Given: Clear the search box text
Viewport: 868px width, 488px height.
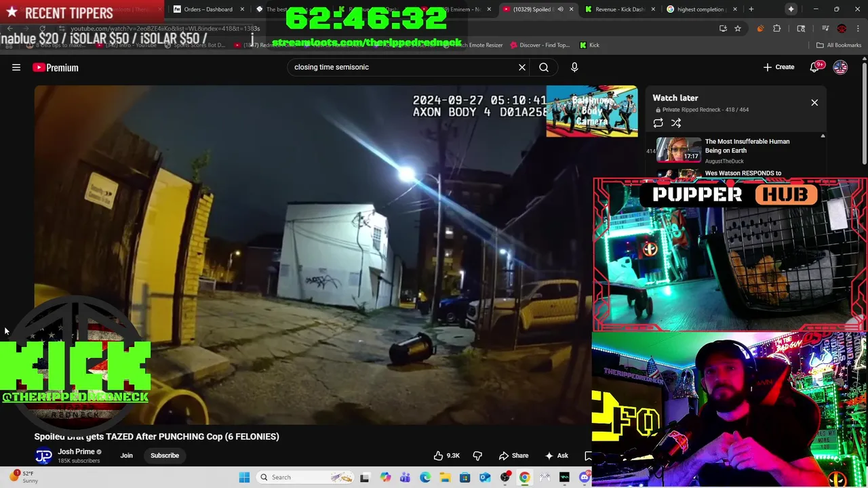Looking at the screenshot, I should click(x=522, y=67).
